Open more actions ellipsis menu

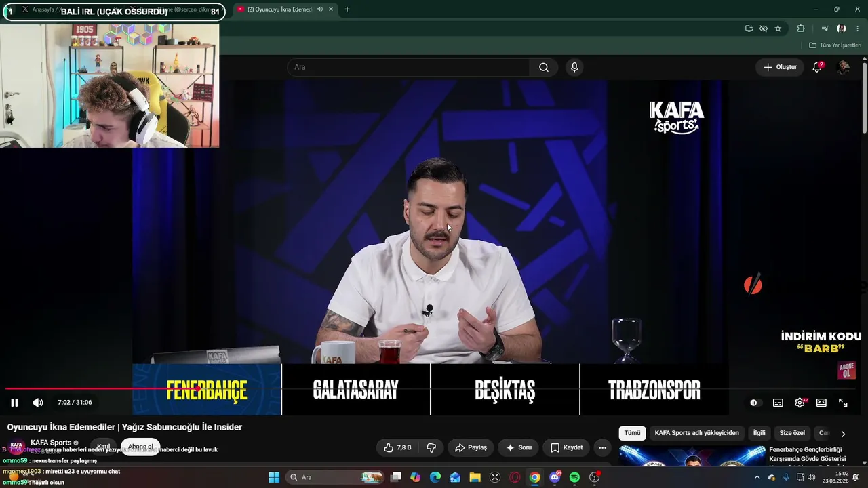[602, 447]
